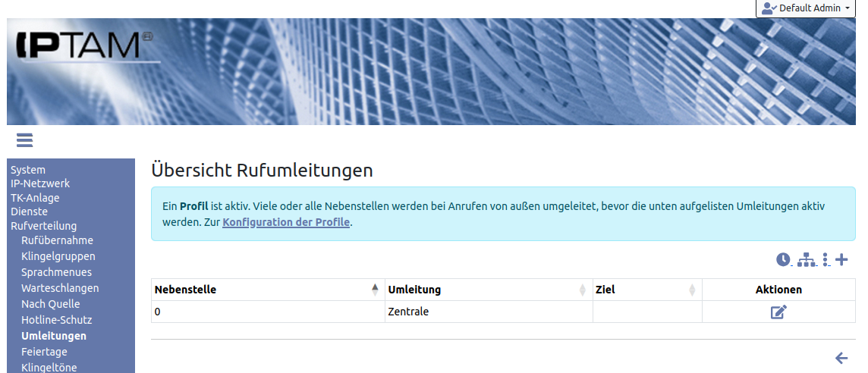The image size is (868, 373).
Task: Click the clock icon above the table
Action: (783, 260)
